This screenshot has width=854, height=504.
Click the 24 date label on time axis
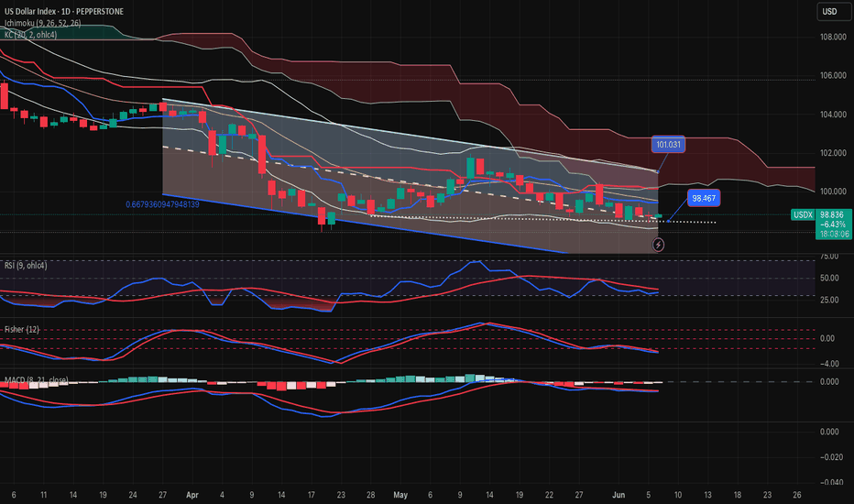point(133,495)
